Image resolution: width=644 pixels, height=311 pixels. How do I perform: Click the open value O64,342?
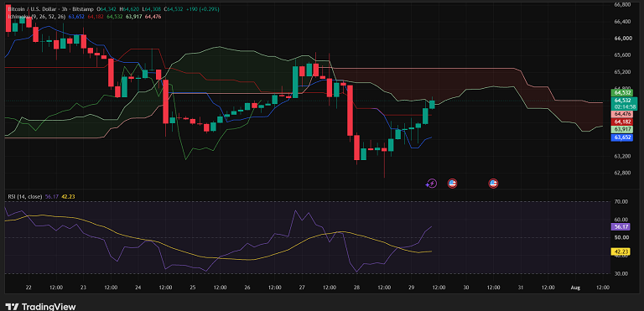tap(107, 9)
